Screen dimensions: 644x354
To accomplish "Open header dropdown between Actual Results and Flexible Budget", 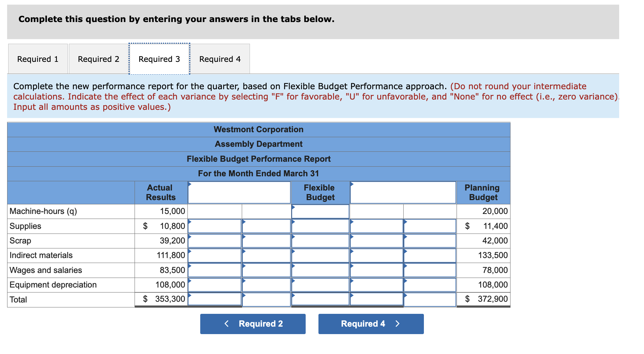I will coord(239,193).
